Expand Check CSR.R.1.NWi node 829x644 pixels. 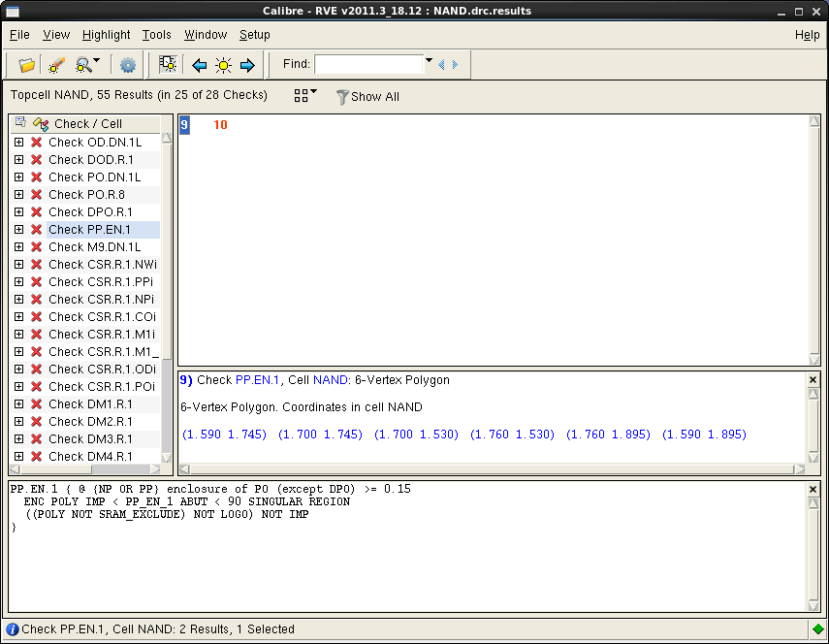19,265
